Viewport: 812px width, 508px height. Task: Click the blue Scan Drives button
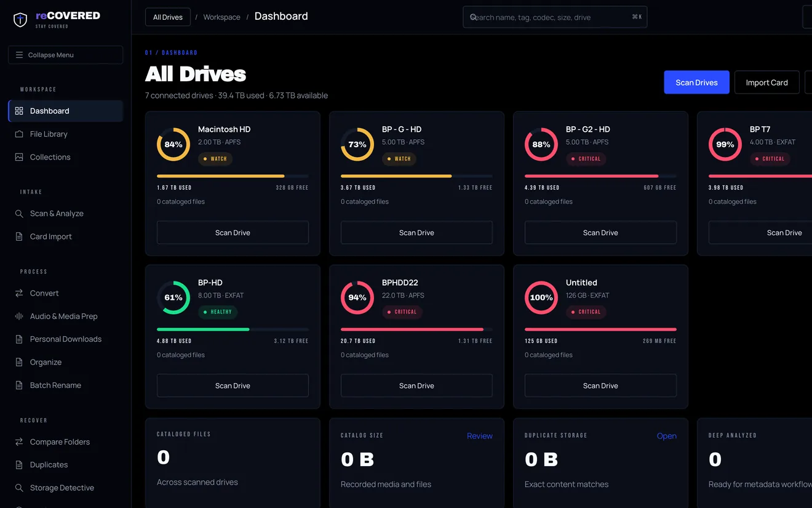pos(696,83)
